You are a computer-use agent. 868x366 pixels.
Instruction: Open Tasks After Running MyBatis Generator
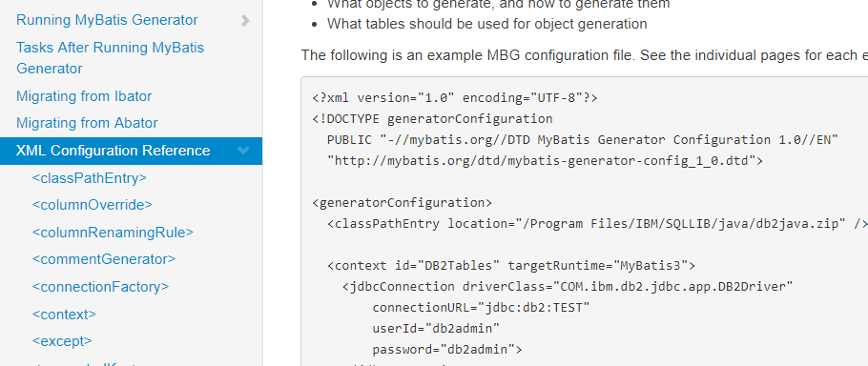coord(110,58)
